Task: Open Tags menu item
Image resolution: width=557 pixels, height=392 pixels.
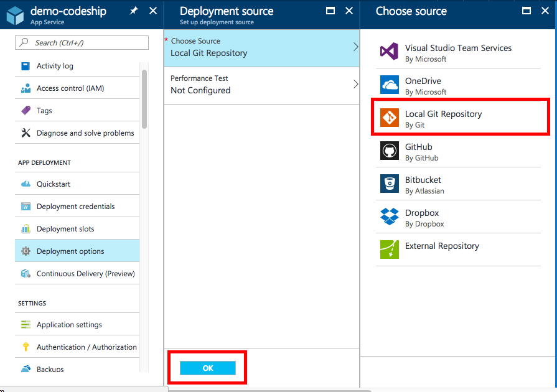Action: coord(77,110)
